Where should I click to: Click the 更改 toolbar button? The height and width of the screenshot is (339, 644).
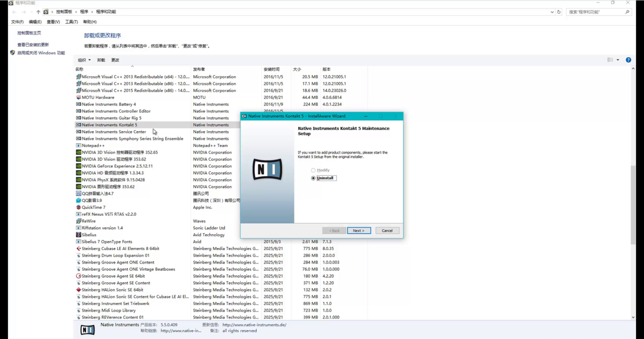tap(115, 60)
